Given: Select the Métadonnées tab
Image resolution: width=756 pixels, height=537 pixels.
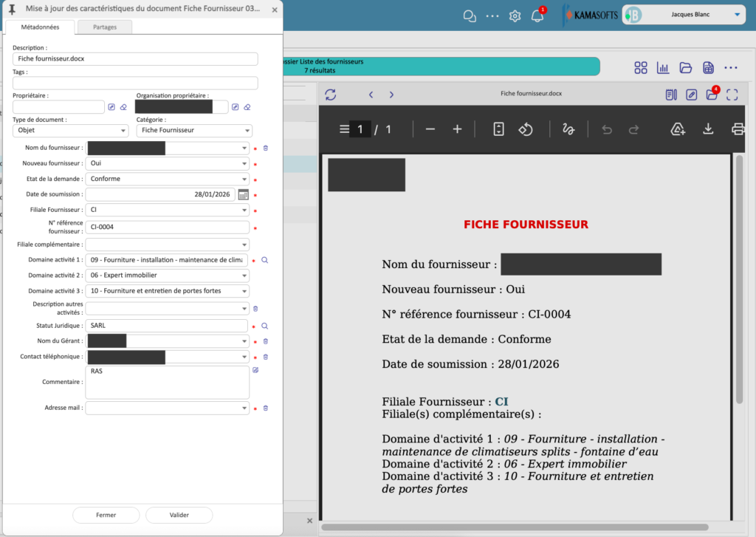Looking at the screenshot, I should click(39, 27).
